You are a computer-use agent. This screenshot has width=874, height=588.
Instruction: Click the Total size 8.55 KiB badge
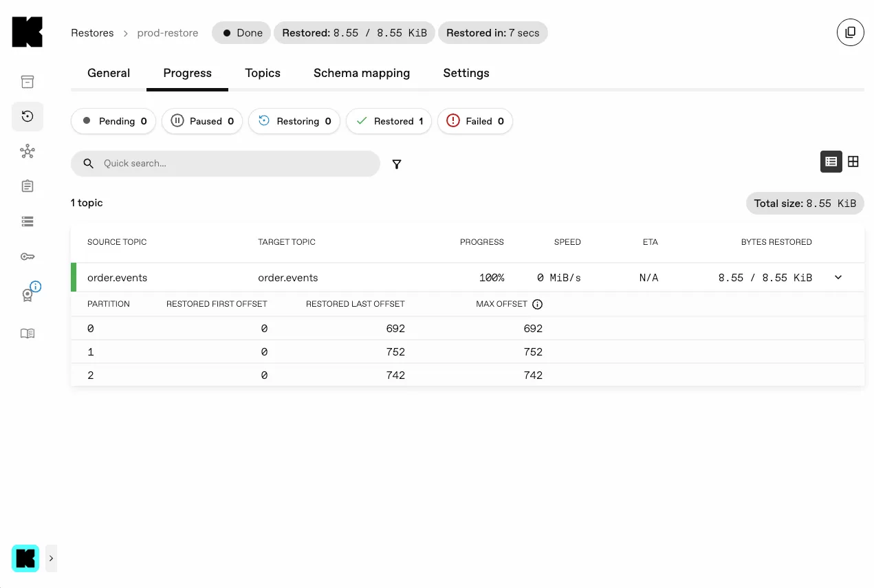(x=805, y=204)
